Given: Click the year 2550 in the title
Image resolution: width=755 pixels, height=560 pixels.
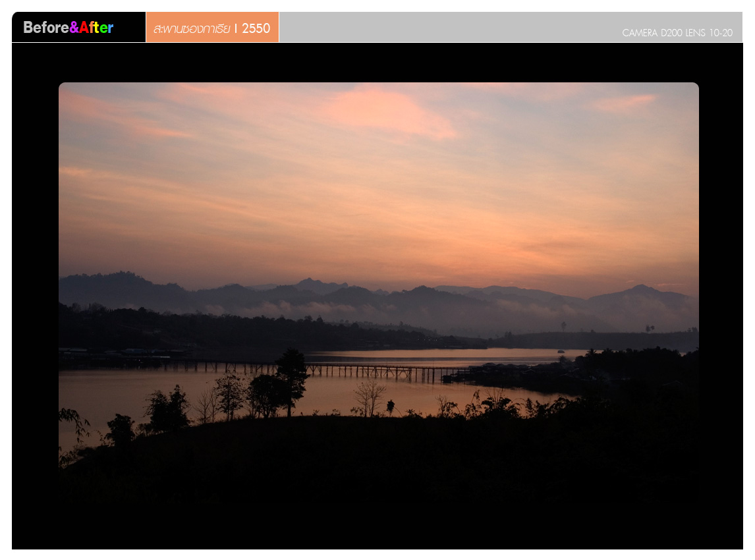Looking at the screenshot, I should (256, 28).
